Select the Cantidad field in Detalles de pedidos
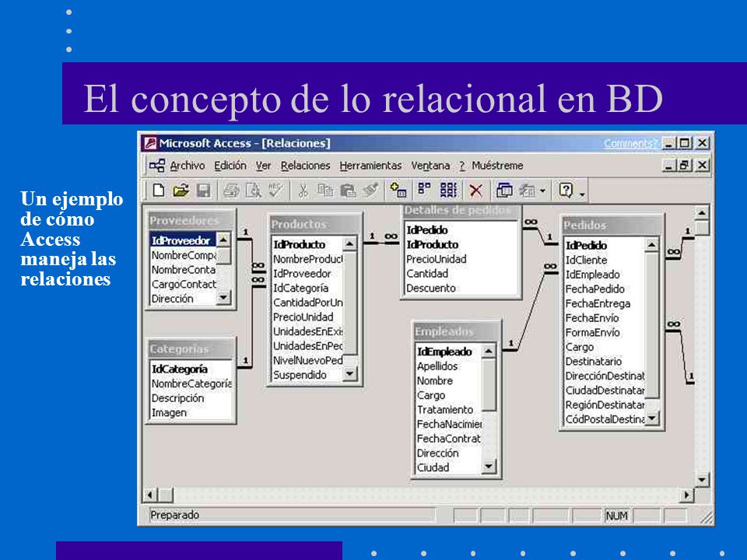Viewport: 747px width, 560px height. pyautogui.click(x=461, y=274)
